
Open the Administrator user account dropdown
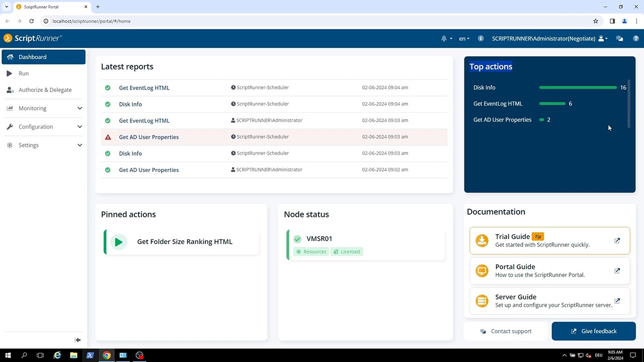(x=550, y=38)
